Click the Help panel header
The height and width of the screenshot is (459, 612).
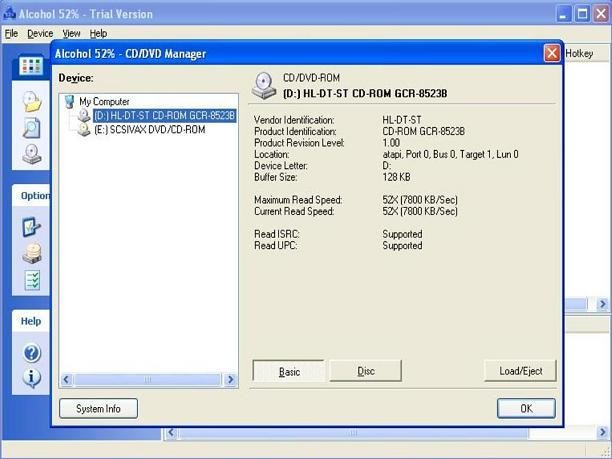tap(31, 321)
